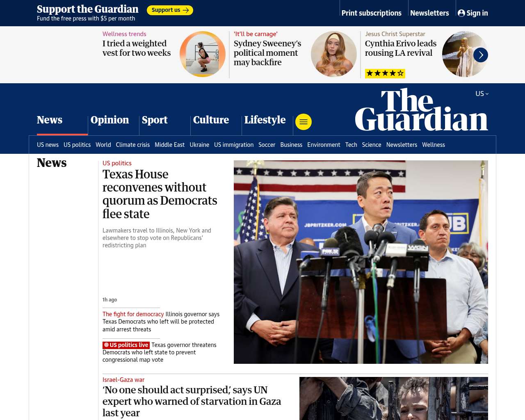Click the Sign in profile icon
Screen dimensions: 525x420
pyautogui.click(x=461, y=13)
